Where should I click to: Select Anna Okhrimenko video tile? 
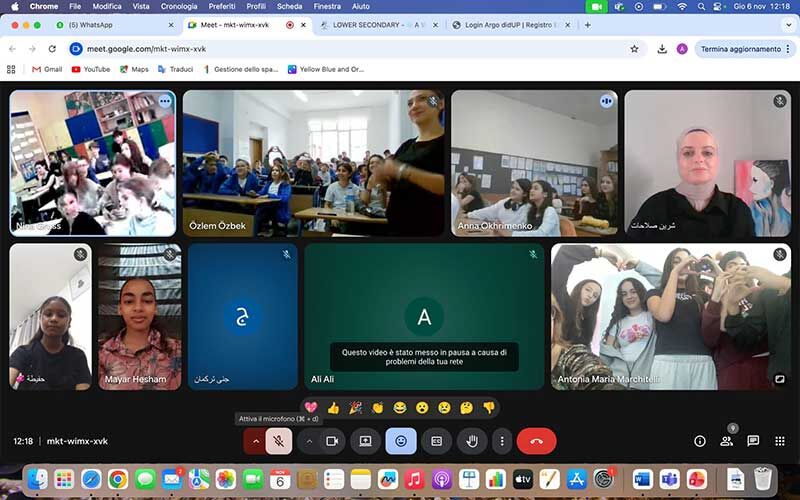pyautogui.click(x=534, y=163)
